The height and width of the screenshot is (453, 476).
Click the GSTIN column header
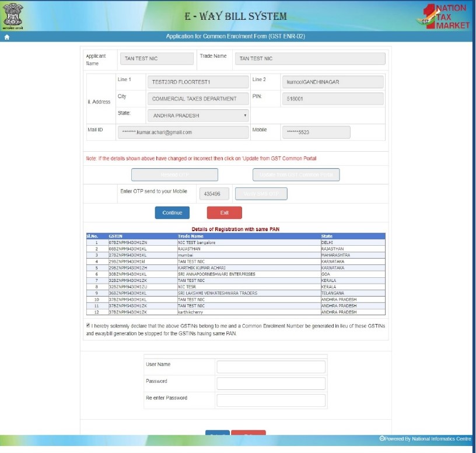116,236
